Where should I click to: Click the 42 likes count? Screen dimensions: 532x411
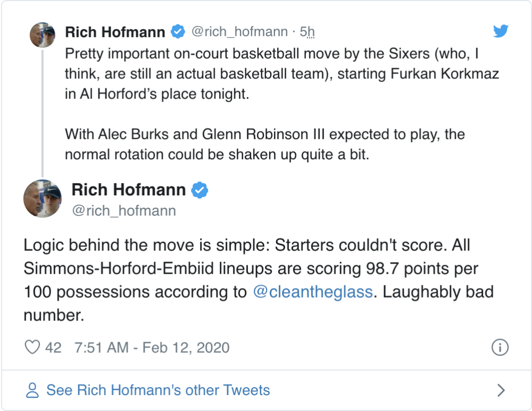pos(53,348)
